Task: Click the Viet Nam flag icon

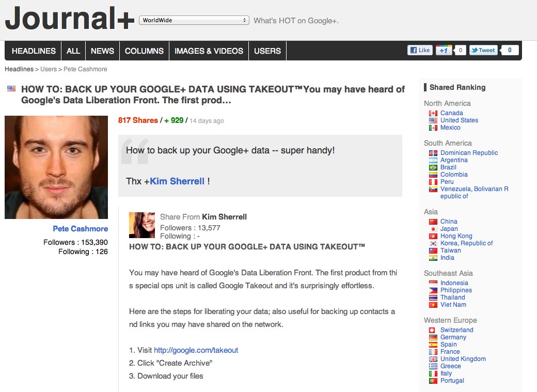Action: [x=433, y=305]
